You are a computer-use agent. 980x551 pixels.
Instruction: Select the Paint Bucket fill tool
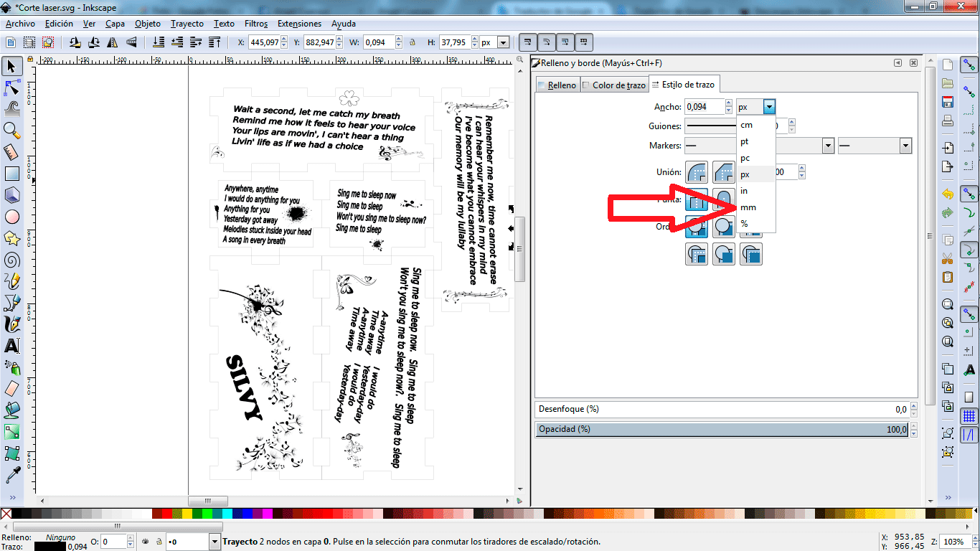11,410
